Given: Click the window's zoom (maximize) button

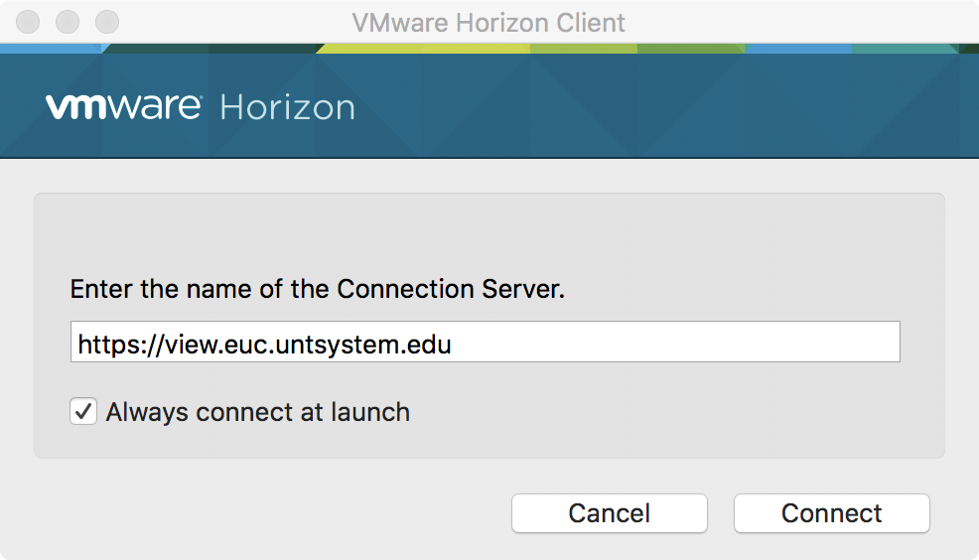Looking at the screenshot, I should point(106,21).
